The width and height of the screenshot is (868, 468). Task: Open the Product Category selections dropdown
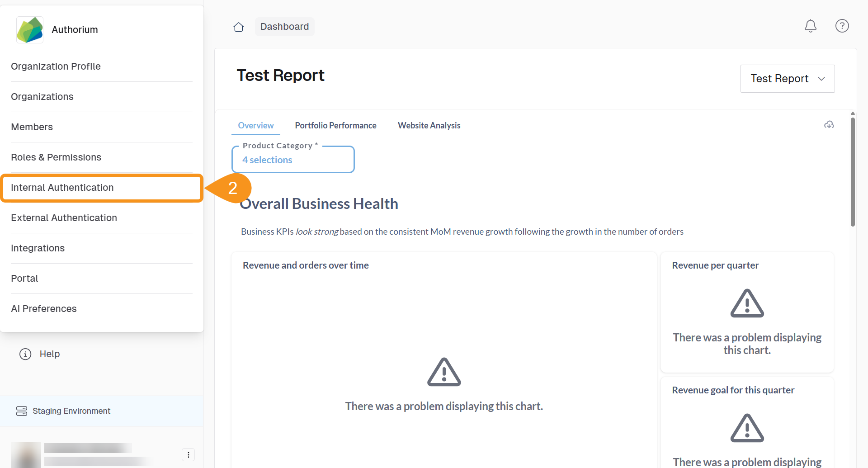[293, 159]
